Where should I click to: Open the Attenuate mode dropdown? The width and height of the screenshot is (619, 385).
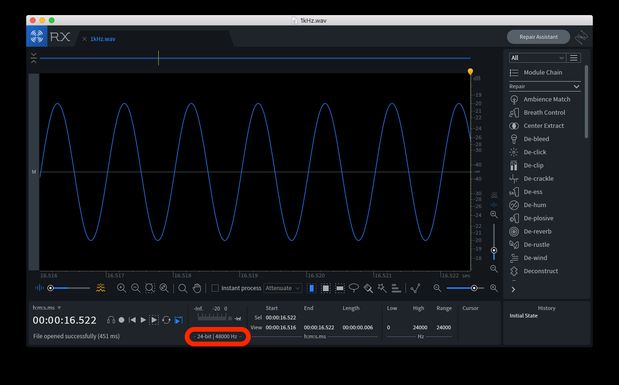click(x=283, y=288)
